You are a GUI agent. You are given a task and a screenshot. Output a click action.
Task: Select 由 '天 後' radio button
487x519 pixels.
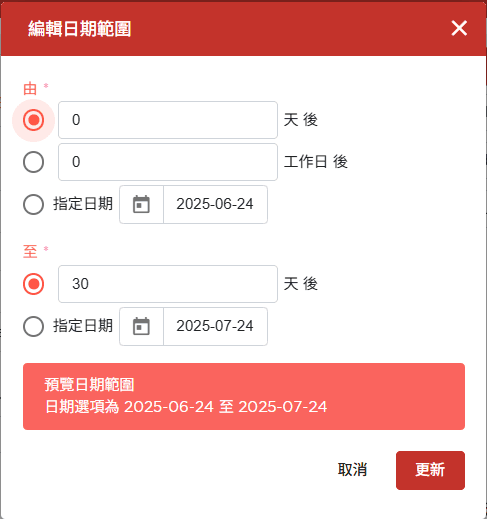(33, 120)
